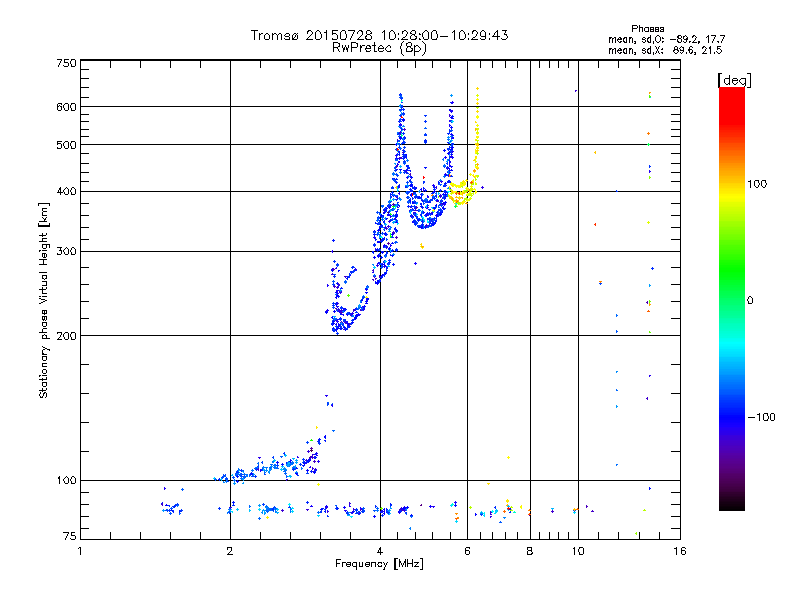Click the y-axis tick label '400'
Image resolution: width=800 pixels, height=600 pixels.
point(67,192)
